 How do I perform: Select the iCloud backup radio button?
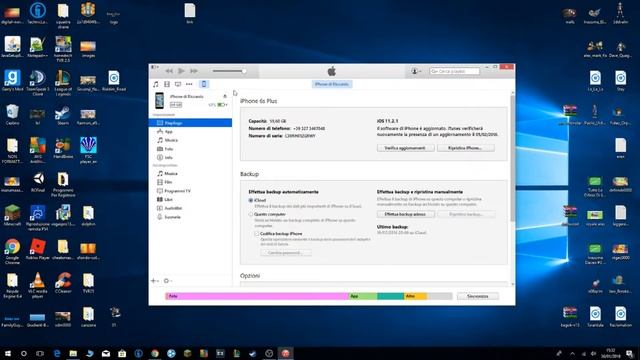click(251, 200)
